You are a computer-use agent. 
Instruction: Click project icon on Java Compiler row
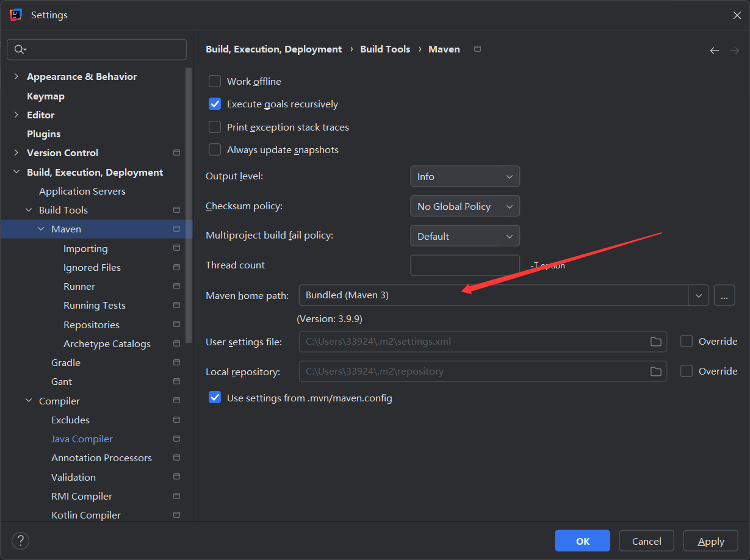[177, 439]
